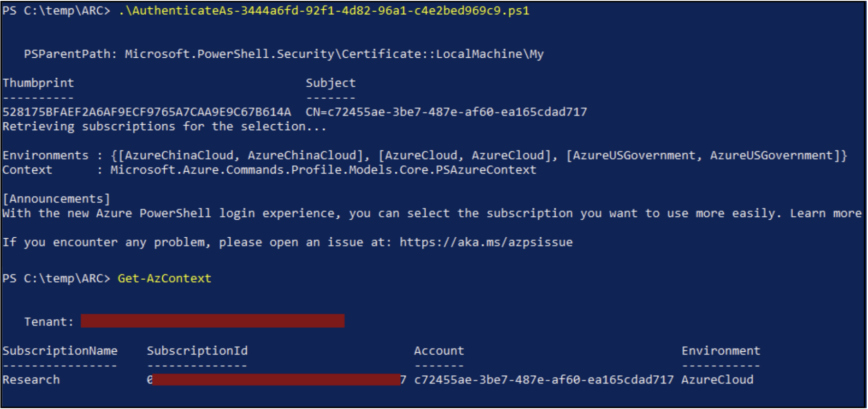Click the SubscriptionName column header

point(60,351)
